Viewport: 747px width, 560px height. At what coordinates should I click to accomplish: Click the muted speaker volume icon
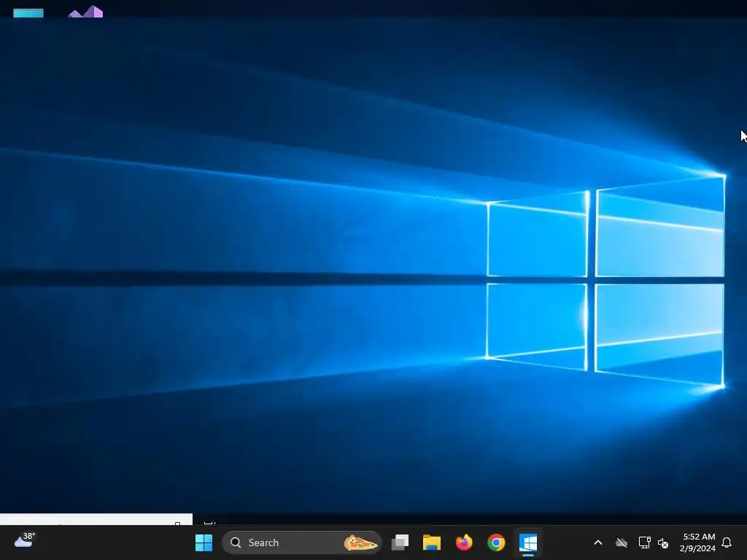(663, 542)
